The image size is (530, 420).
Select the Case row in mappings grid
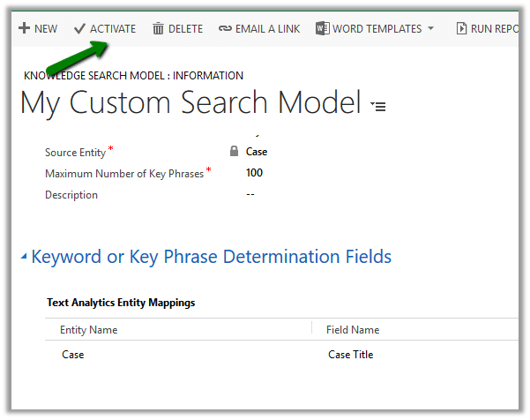pos(73,355)
